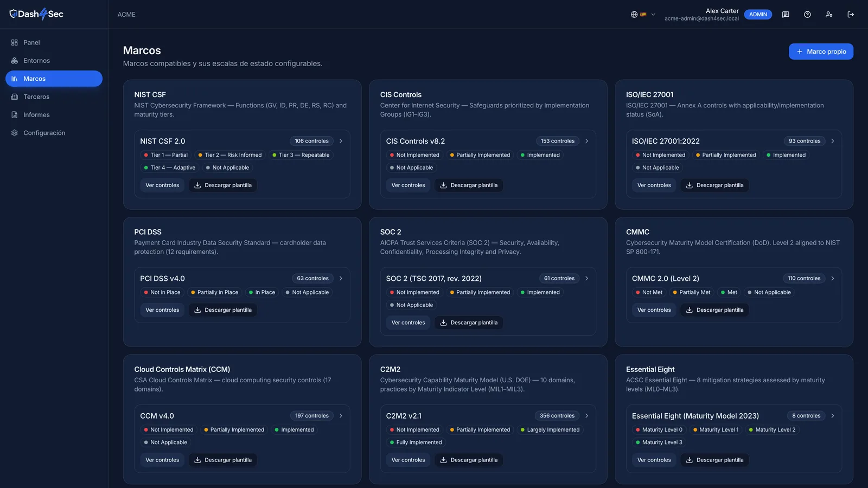Screen dimensions: 868x488
Task: Click the Terceros sidebar icon
Action: (15, 97)
